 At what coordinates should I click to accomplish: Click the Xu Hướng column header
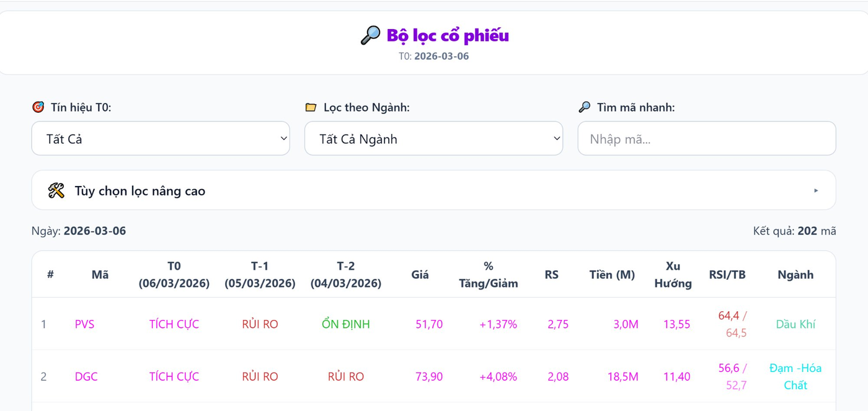pyautogui.click(x=673, y=275)
